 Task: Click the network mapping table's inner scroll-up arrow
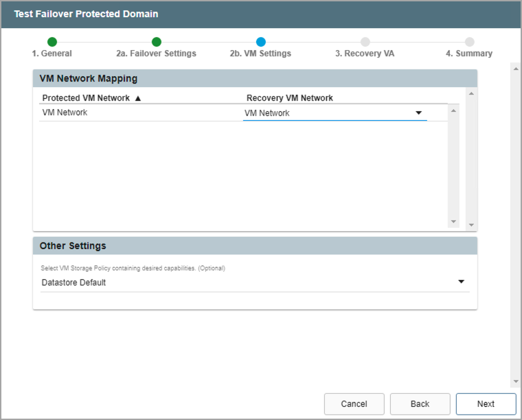coord(453,110)
